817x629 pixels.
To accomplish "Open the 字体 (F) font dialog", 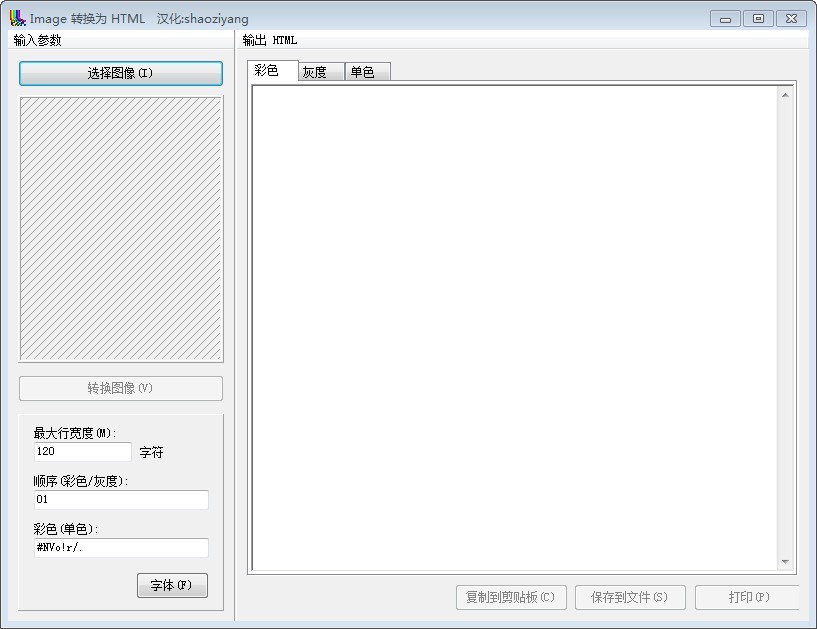I will tap(172, 585).
